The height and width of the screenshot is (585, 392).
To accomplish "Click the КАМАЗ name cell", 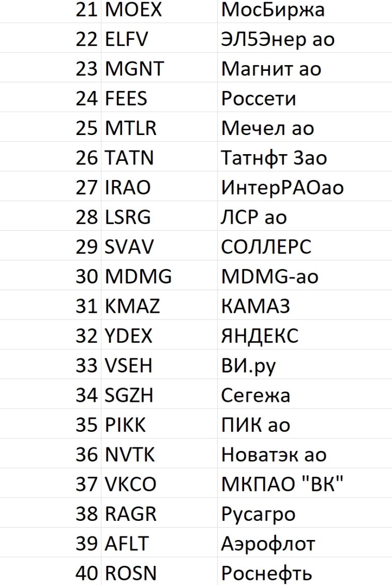I will tap(255, 307).
